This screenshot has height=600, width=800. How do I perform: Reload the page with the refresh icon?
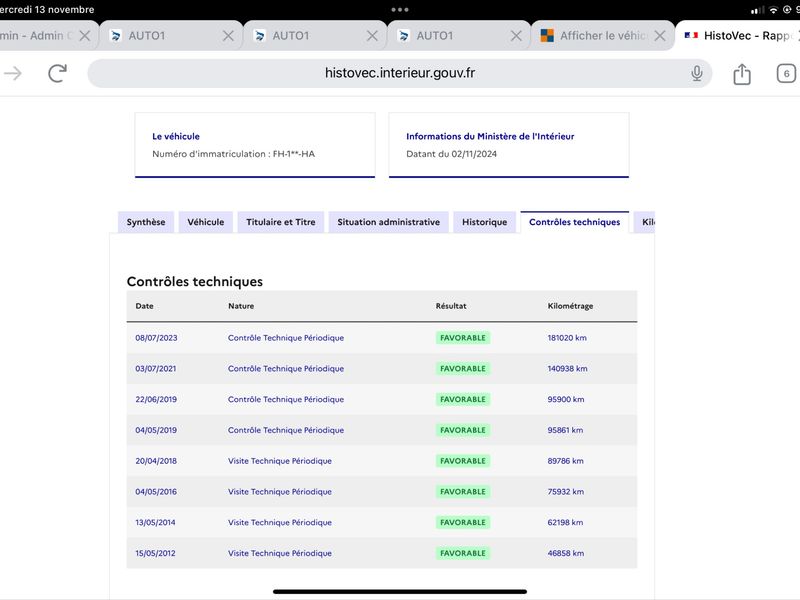point(58,73)
